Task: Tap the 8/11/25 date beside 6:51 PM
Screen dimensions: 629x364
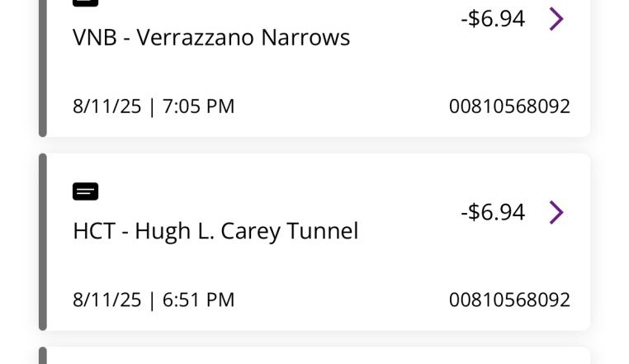Action: click(x=107, y=300)
